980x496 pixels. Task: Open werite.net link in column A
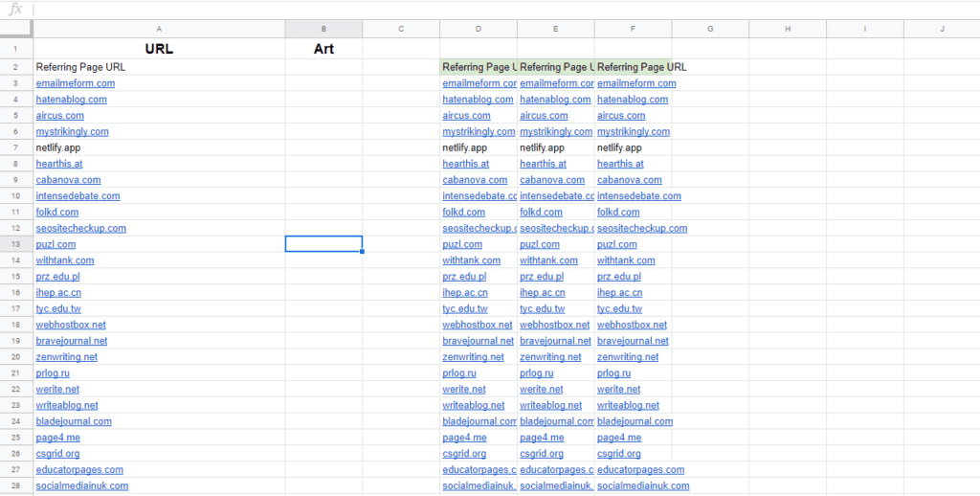58,389
